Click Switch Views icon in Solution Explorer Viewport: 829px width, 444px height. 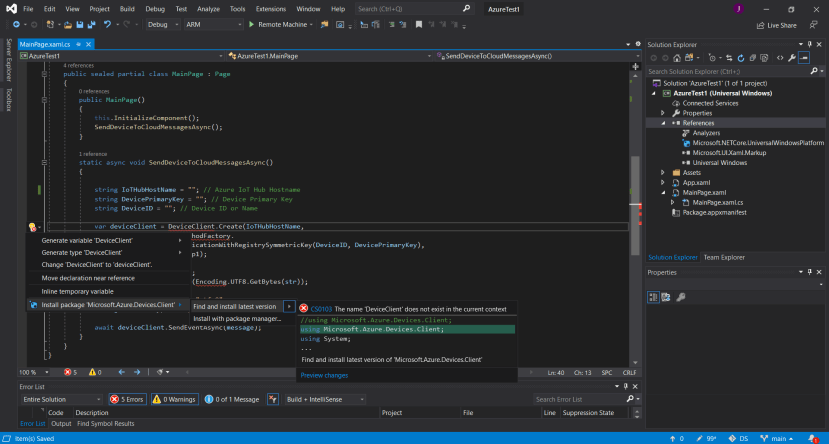pyautogui.click(x=689, y=58)
